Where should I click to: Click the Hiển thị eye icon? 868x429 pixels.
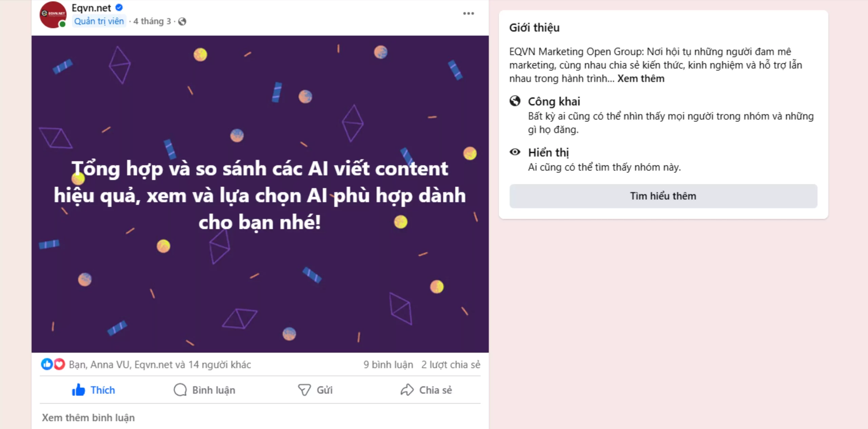click(515, 152)
